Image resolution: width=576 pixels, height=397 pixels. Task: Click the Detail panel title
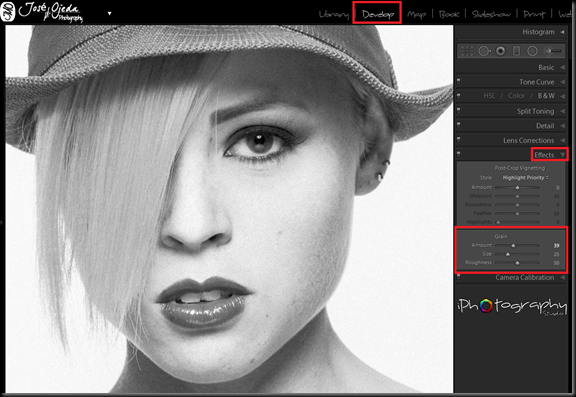[x=545, y=126]
